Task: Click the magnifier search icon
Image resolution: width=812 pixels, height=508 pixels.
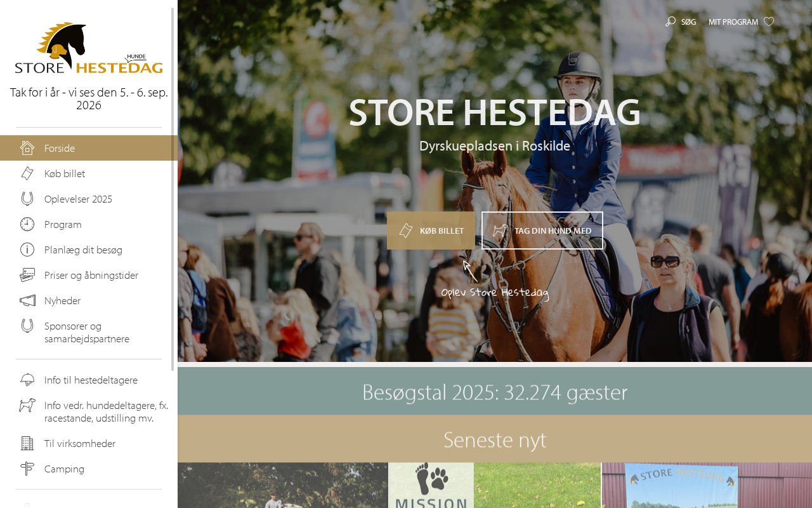Action: click(x=670, y=22)
